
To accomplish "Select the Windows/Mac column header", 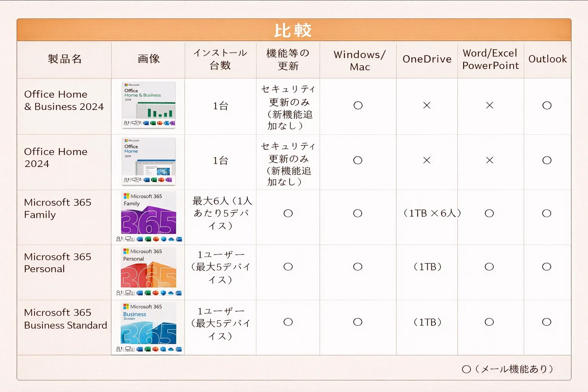I will 359,60.
